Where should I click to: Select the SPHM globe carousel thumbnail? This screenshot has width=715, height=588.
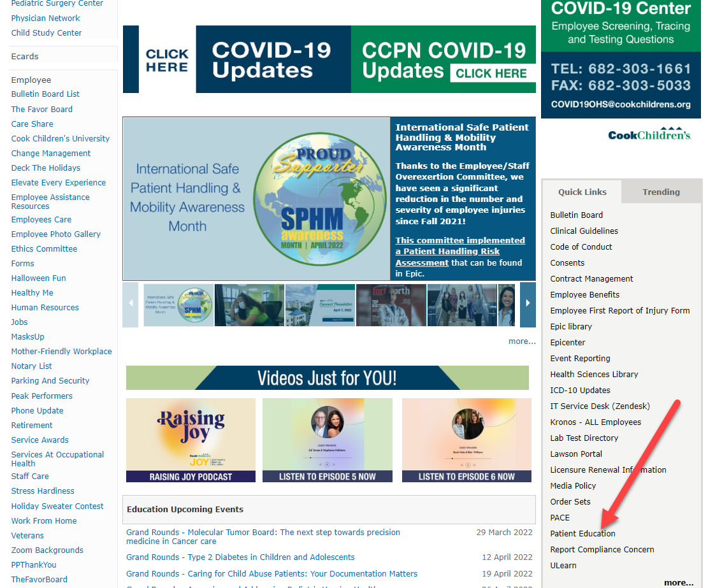(x=178, y=305)
